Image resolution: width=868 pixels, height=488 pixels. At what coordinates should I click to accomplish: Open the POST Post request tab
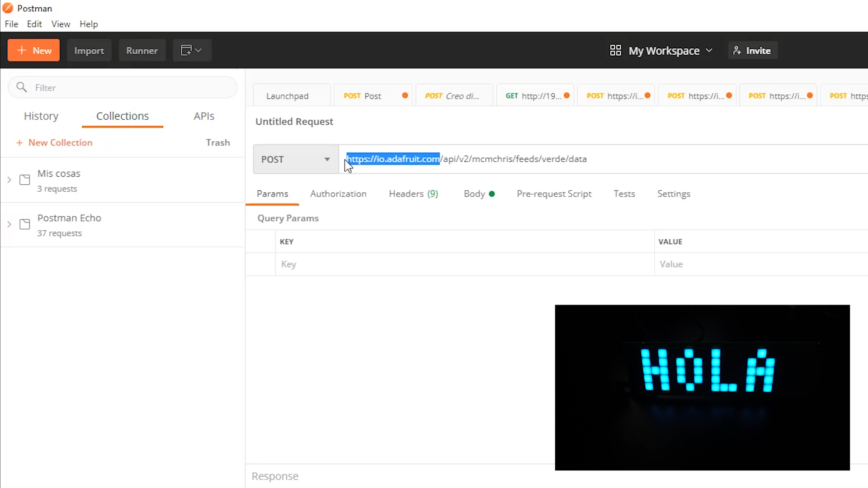click(373, 96)
